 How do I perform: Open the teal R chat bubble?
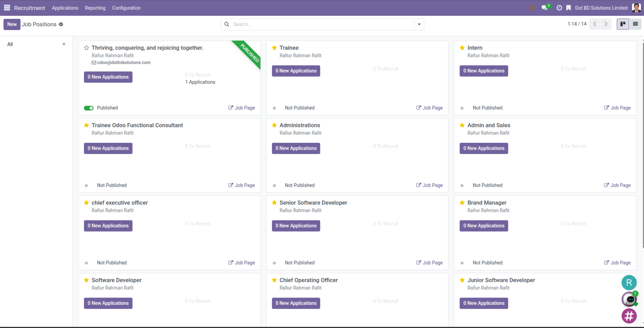pos(629,283)
